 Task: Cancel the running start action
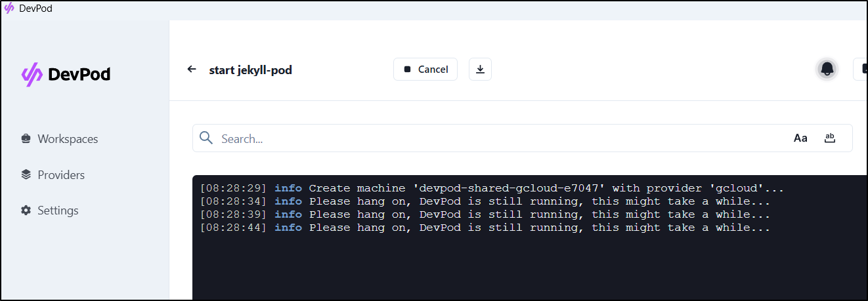(425, 69)
